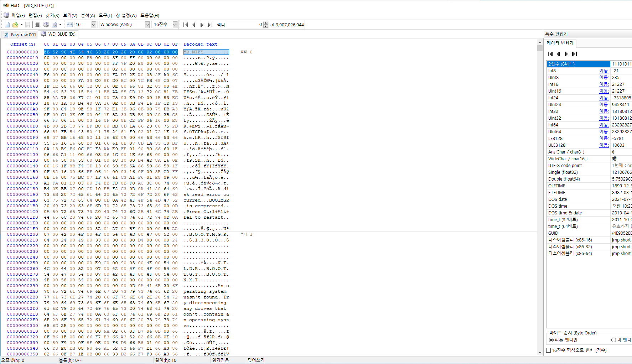Jump to last sector in main toolbar
The height and width of the screenshot is (364, 632).
[x=210, y=25]
